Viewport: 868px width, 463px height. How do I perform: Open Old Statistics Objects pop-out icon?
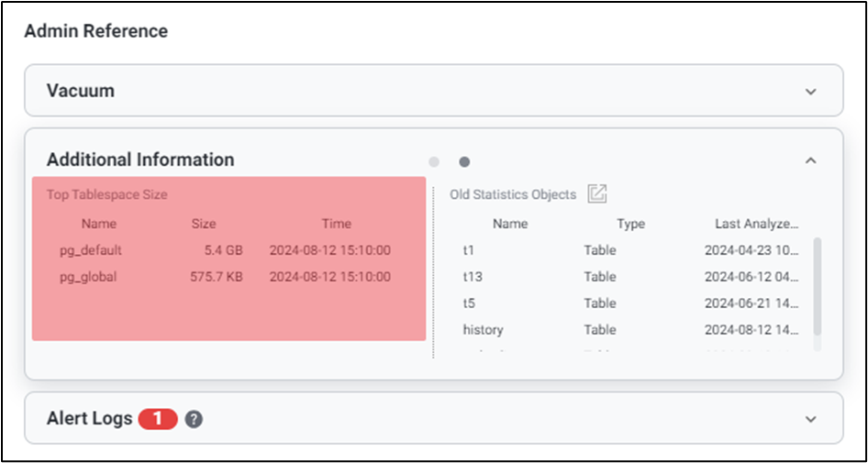597,193
